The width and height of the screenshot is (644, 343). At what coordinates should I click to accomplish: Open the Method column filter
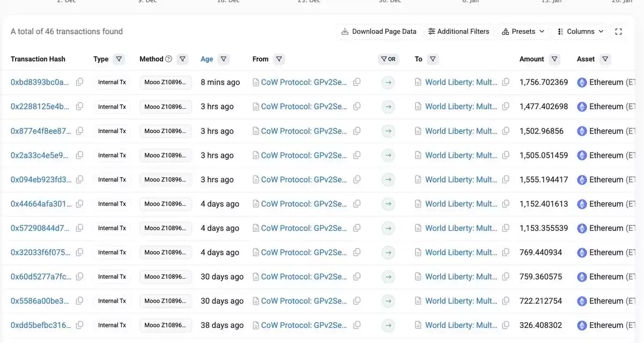(182, 59)
